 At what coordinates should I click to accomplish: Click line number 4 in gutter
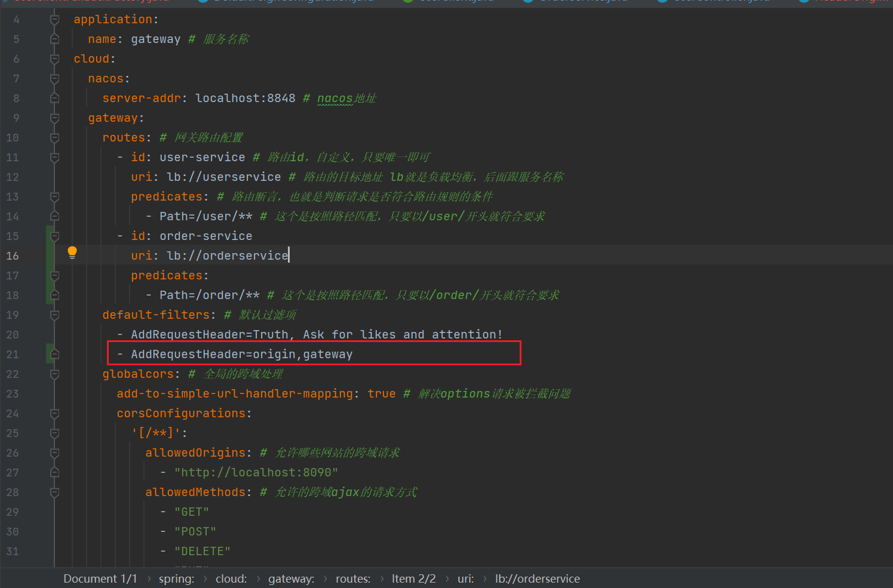coord(16,20)
